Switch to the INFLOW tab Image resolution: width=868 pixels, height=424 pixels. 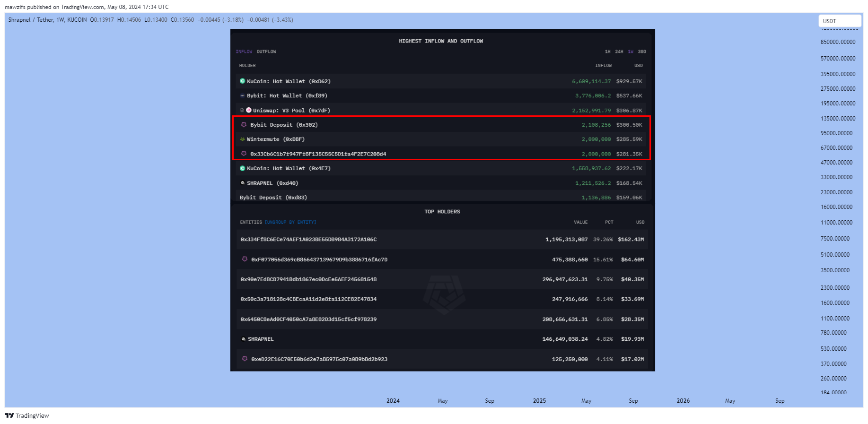click(x=244, y=52)
